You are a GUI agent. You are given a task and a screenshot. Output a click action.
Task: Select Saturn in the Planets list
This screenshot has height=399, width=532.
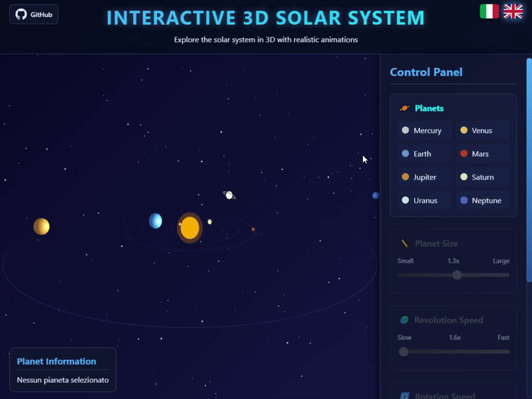(483, 177)
